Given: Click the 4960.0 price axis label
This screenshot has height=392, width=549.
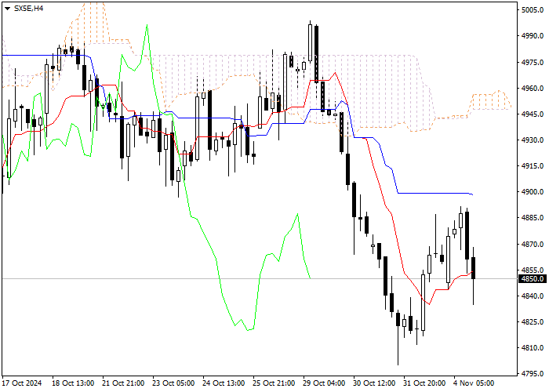Looking at the screenshot, I should click(x=533, y=88).
